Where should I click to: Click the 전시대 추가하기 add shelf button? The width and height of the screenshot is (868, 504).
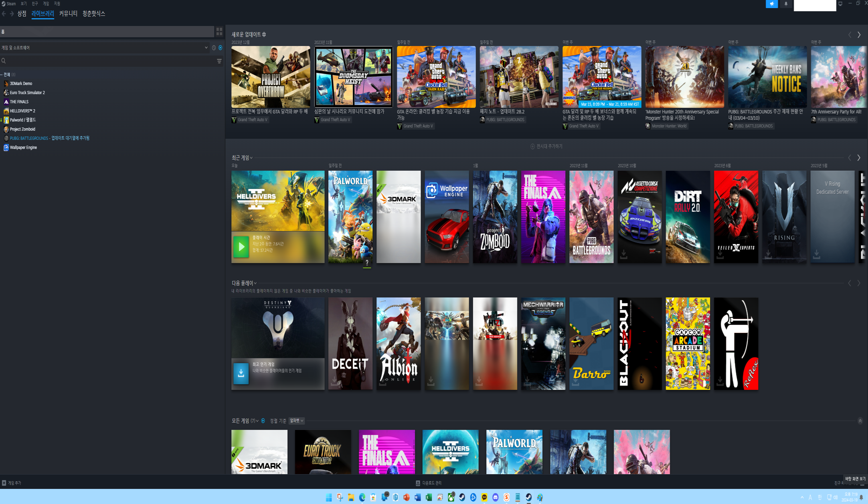pyautogui.click(x=546, y=146)
